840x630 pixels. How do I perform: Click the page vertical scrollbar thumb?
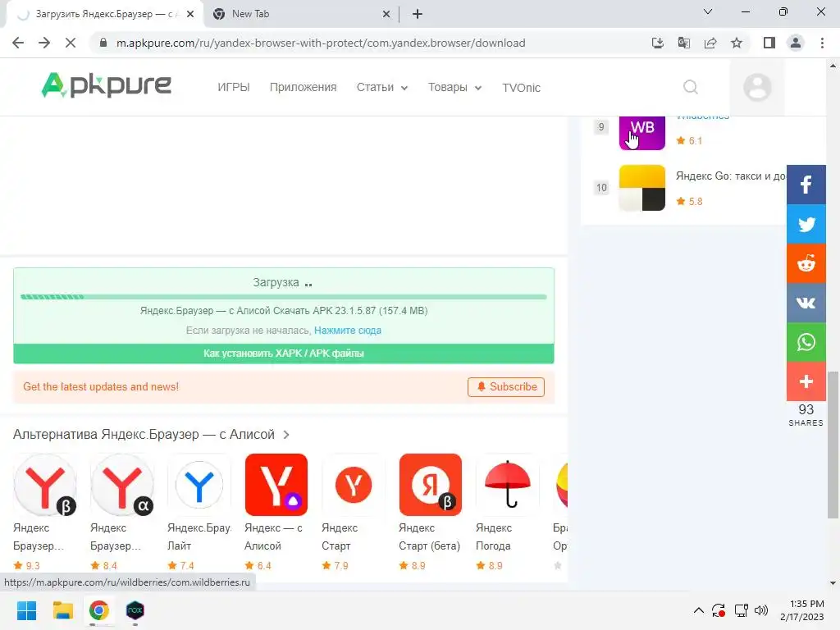pos(833,445)
